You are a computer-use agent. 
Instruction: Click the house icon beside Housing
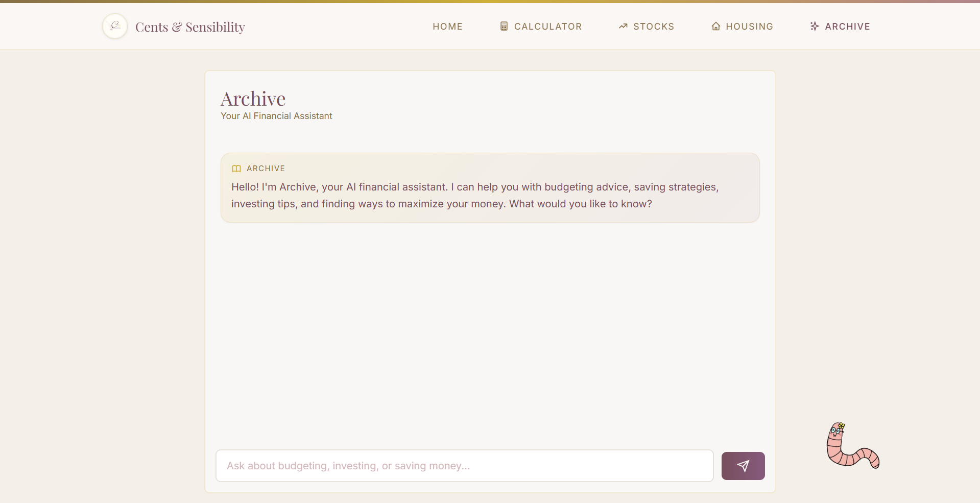tap(716, 26)
